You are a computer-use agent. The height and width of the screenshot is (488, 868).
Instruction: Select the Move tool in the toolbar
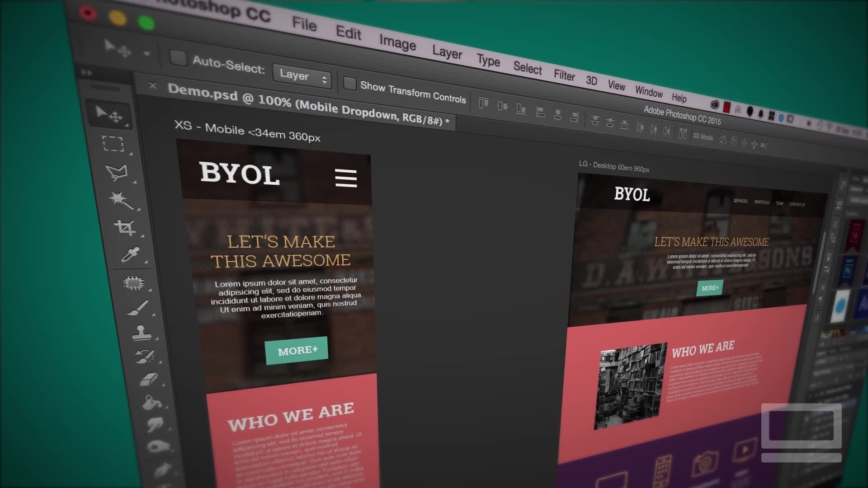(x=109, y=114)
